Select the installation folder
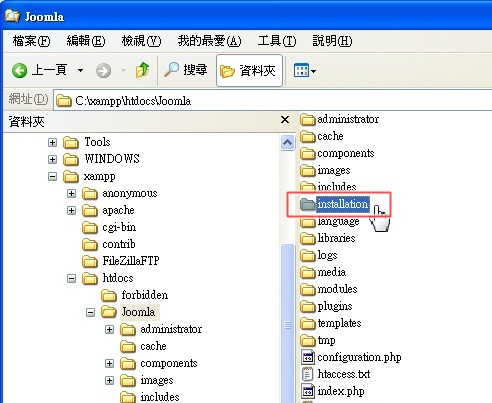This screenshot has height=403, width=492. (x=335, y=204)
